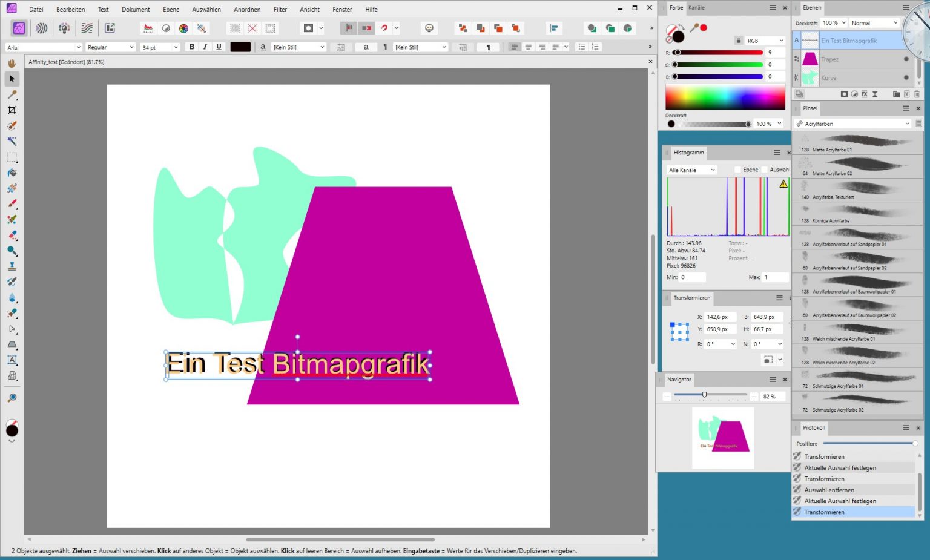Click Navigator zoom-out minus button
Screen dimensions: 930x560
(x=667, y=397)
